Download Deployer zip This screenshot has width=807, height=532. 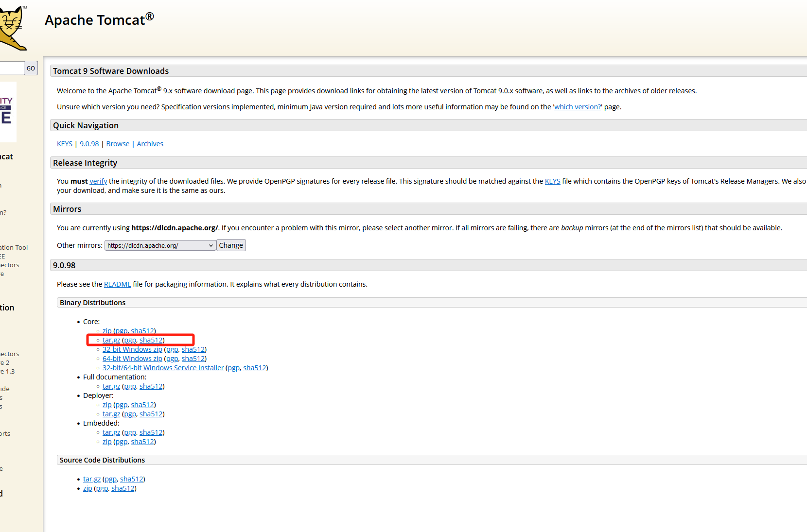pyautogui.click(x=107, y=405)
